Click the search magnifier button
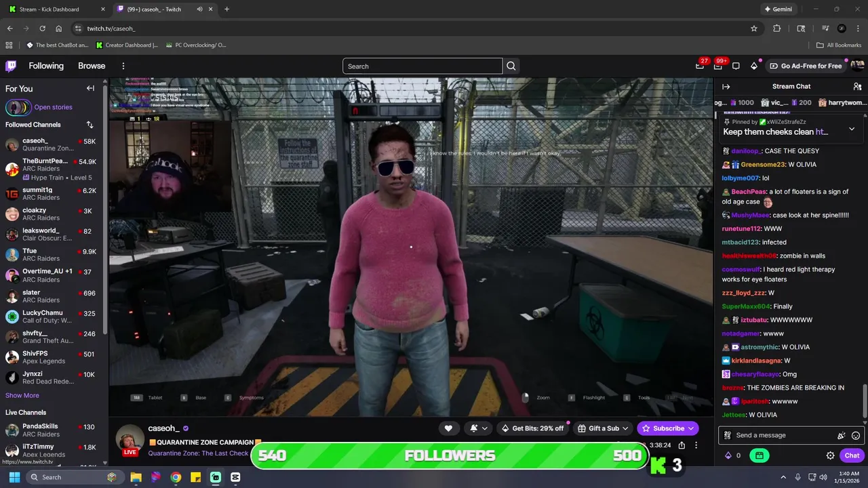 coord(511,66)
